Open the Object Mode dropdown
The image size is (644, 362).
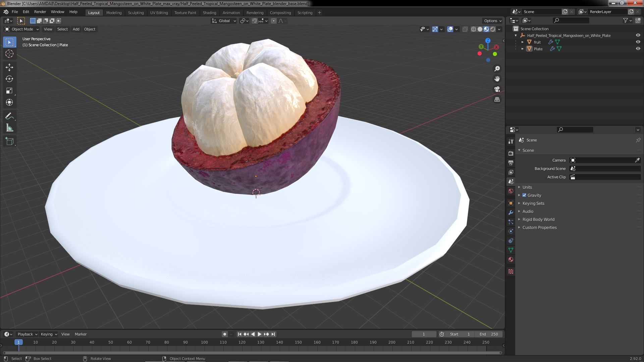pyautogui.click(x=22, y=29)
